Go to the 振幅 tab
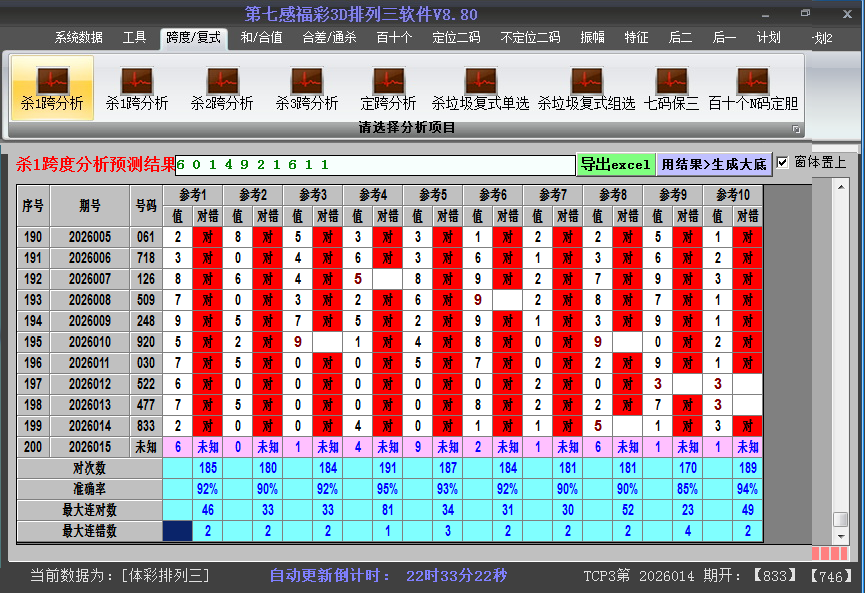Screen dimensions: 865x593 pos(592,38)
